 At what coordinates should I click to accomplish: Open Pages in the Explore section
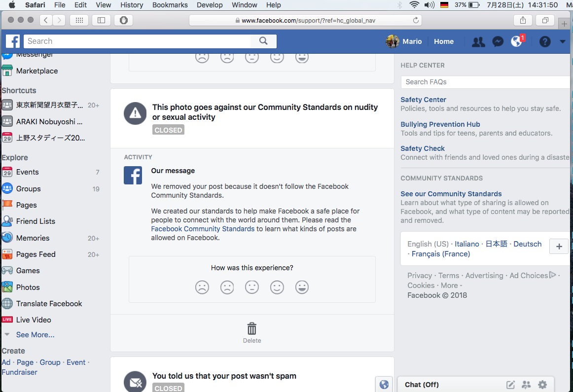tap(26, 205)
